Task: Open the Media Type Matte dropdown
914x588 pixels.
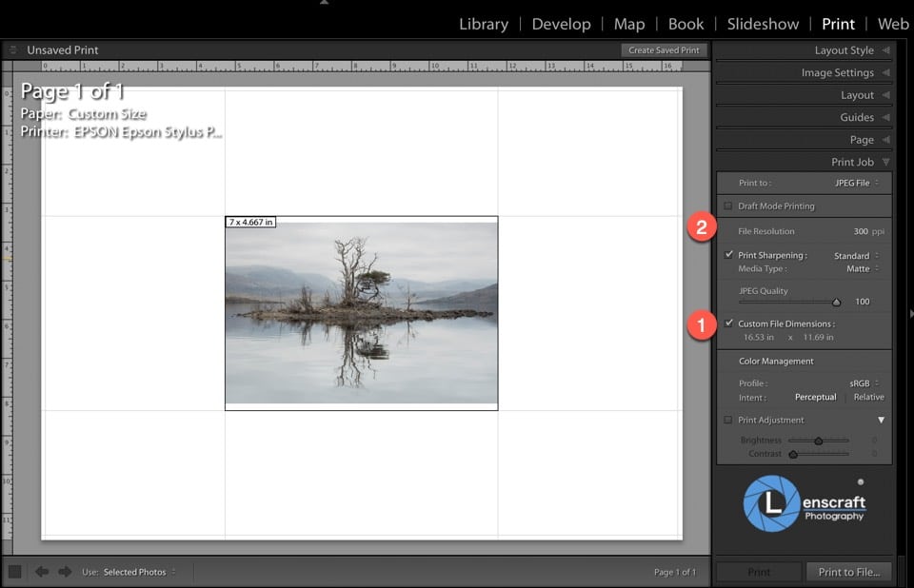Action: point(860,267)
